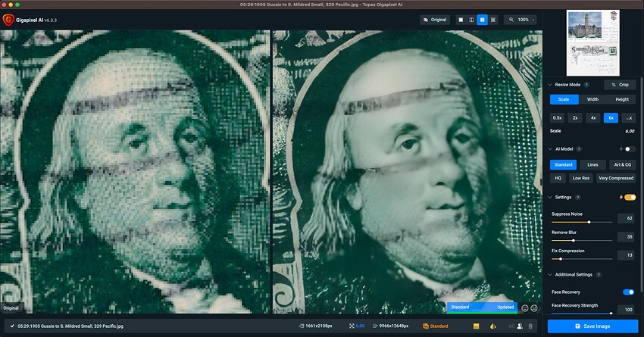This screenshot has width=644, height=337.
Task: Click the gold noise/blur indicator icon in file row
Action: pos(493,326)
